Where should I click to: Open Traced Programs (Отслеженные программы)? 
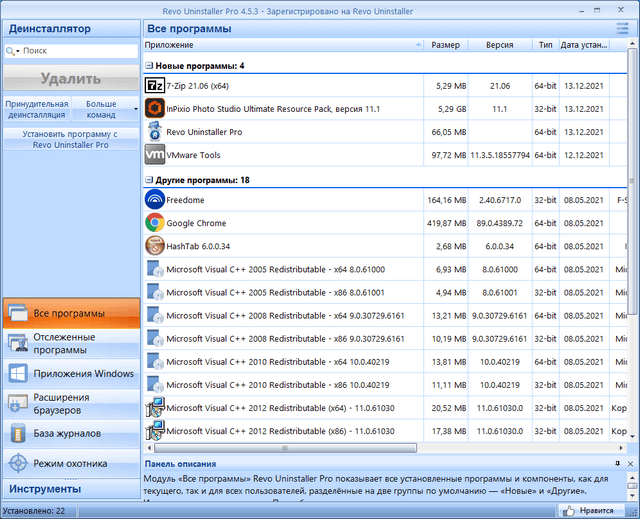click(71, 344)
